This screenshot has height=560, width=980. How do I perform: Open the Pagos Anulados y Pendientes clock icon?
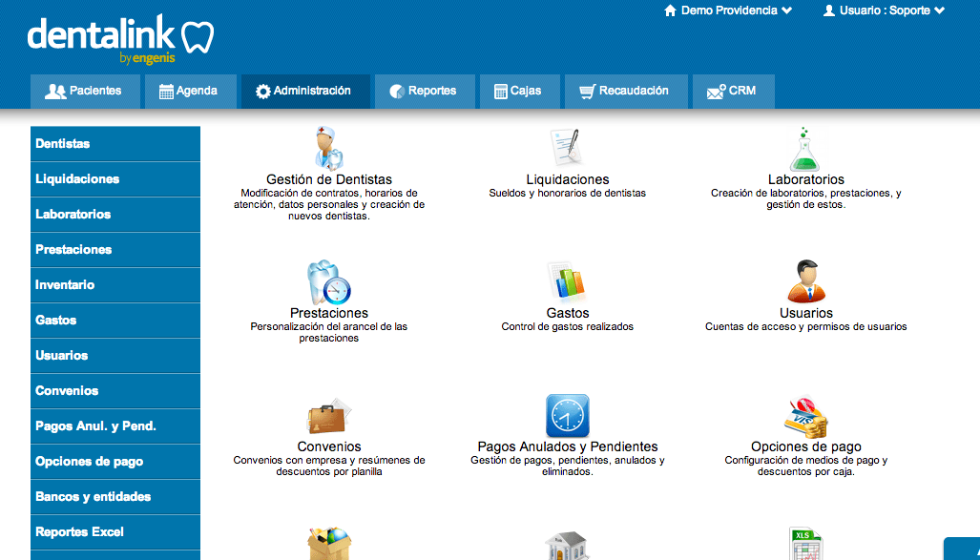click(x=567, y=416)
